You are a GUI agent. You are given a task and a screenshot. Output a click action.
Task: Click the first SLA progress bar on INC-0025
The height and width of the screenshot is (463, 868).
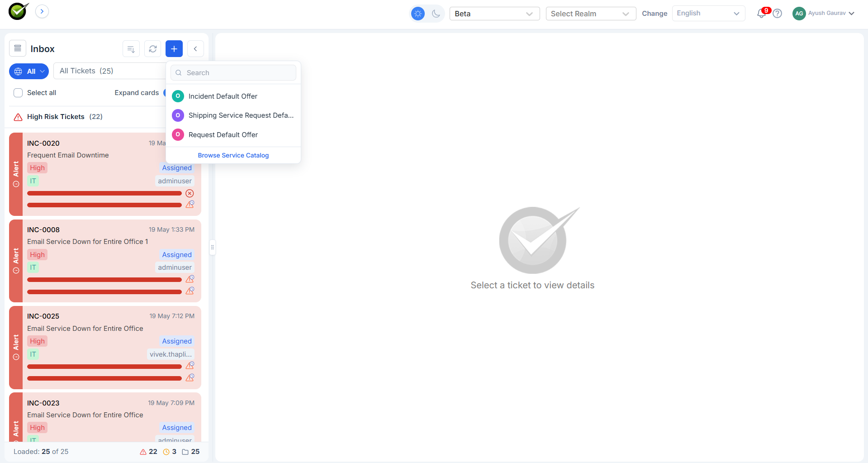104,367
